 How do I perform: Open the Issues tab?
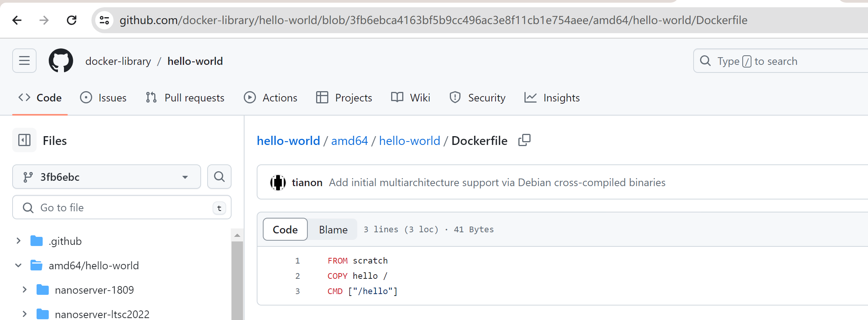click(103, 98)
